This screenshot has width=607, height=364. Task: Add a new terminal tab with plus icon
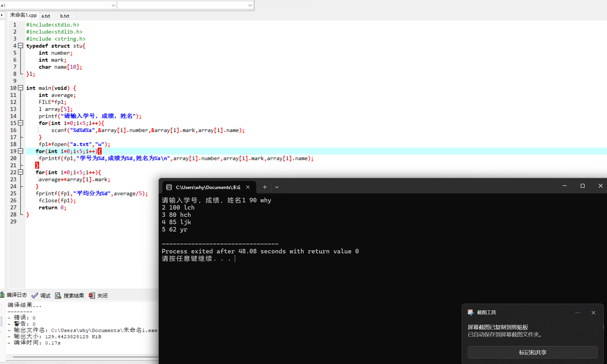click(265, 187)
